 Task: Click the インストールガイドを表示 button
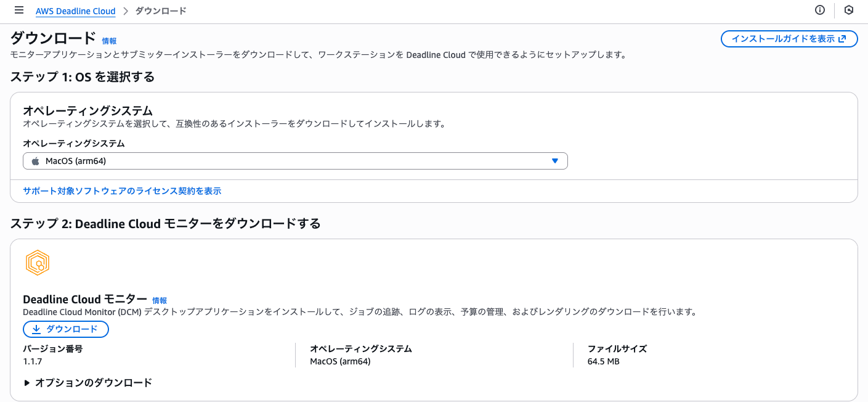tap(789, 38)
